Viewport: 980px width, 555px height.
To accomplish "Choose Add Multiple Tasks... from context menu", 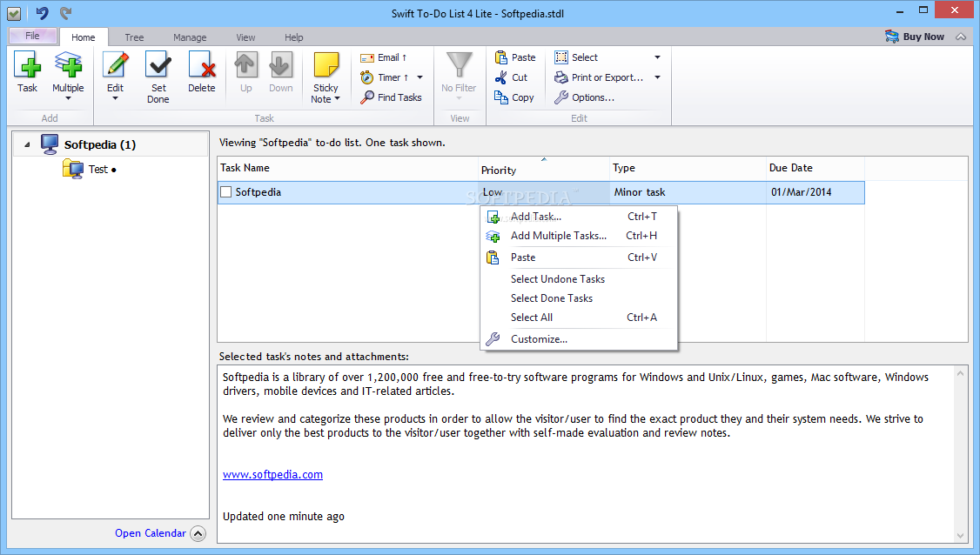I will click(x=579, y=236).
